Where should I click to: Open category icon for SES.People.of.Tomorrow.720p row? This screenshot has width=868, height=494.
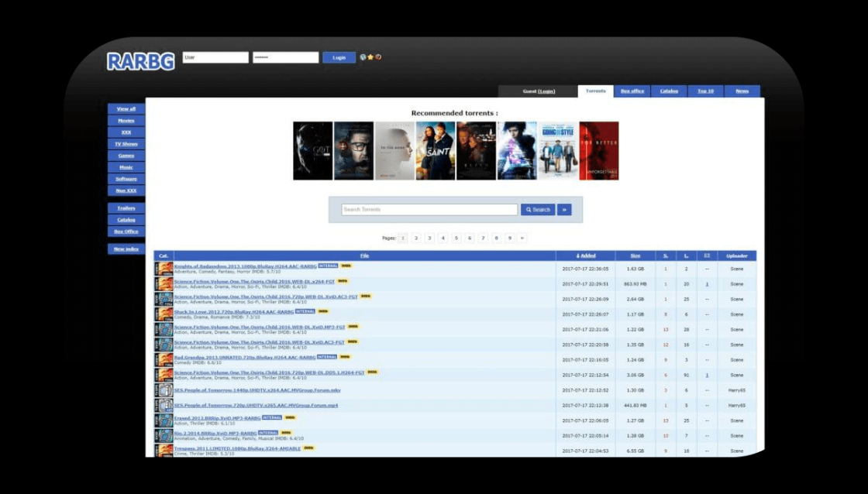coord(164,406)
